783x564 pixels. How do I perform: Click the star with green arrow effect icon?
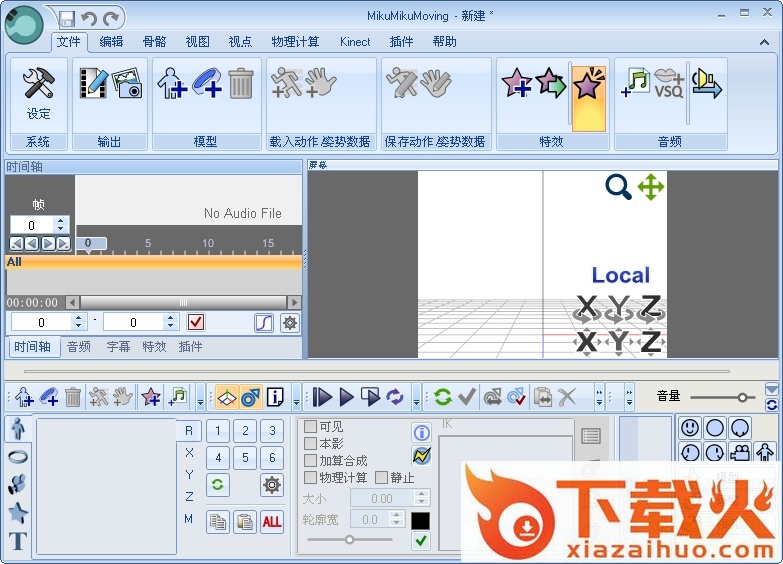pyautogui.click(x=551, y=83)
